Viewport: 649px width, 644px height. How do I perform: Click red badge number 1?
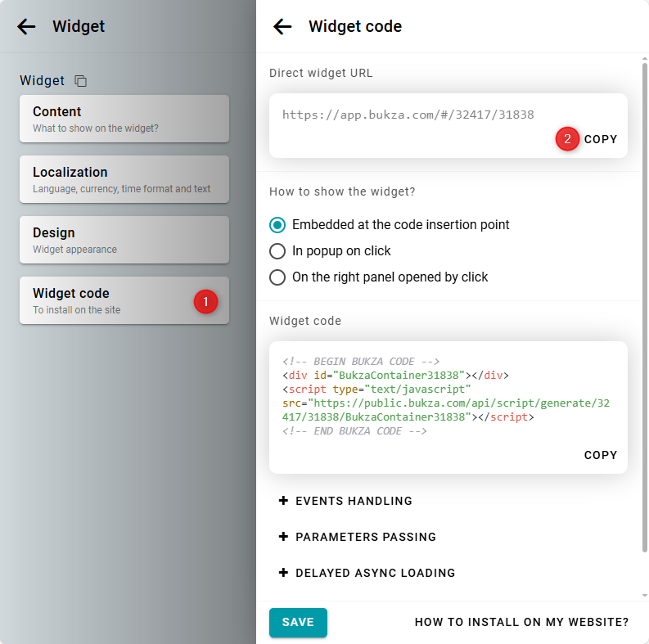205,301
